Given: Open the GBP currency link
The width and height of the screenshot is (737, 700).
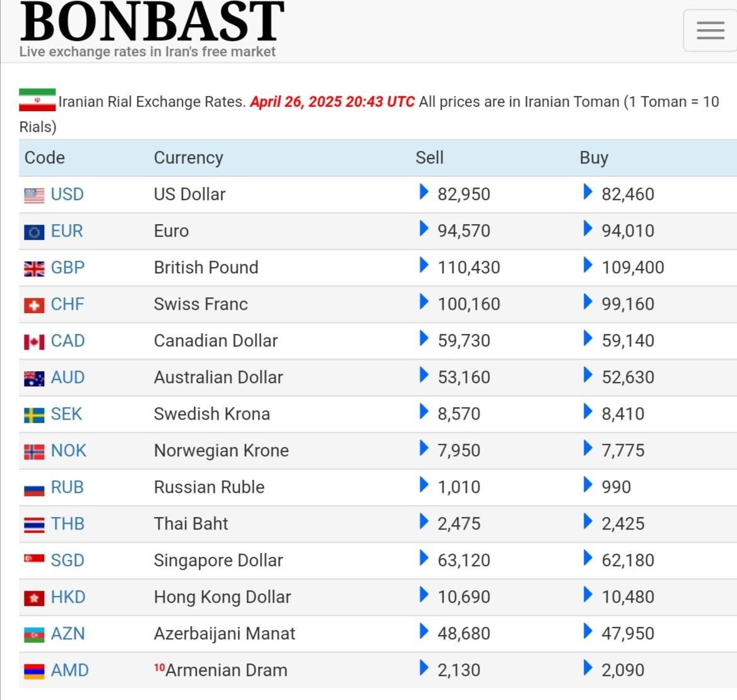Looking at the screenshot, I should point(68,268).
